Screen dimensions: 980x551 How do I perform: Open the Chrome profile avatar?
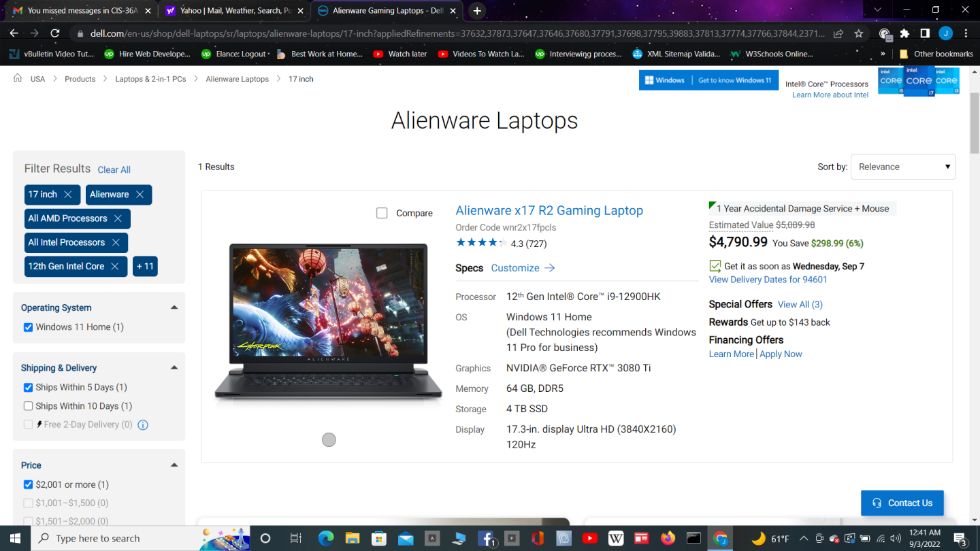click(x=945, y=33)
